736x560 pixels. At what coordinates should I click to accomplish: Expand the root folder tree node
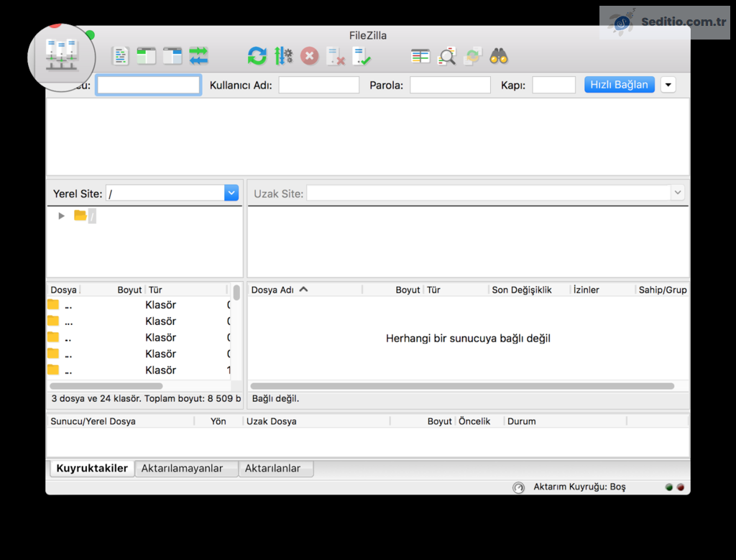62,216
